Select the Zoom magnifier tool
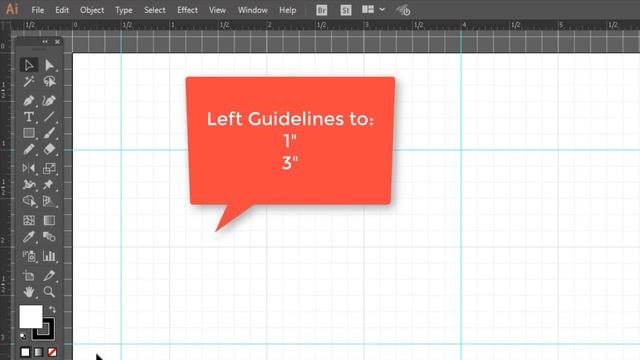 click(49, 292)
